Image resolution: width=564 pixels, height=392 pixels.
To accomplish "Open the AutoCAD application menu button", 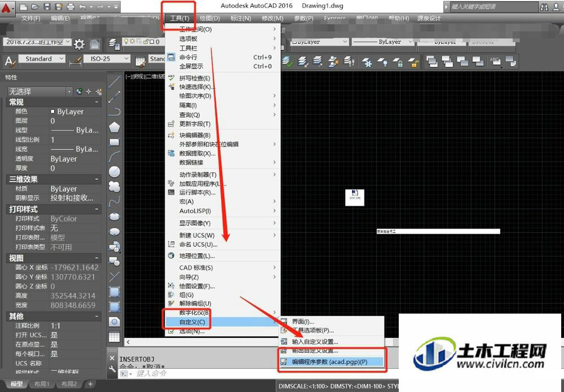I will click(x=7, y=7).
